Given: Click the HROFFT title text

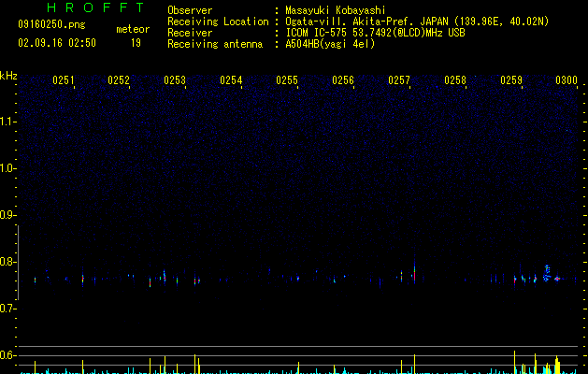Looking at the screenshot, I should [x=96, y=7].
